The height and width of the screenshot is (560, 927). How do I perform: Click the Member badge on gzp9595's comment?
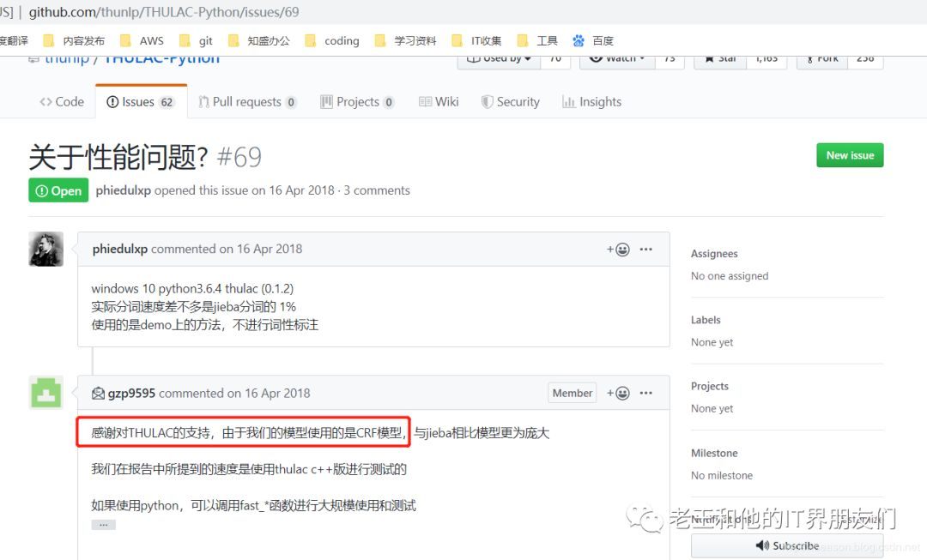[x=572, y=394]
